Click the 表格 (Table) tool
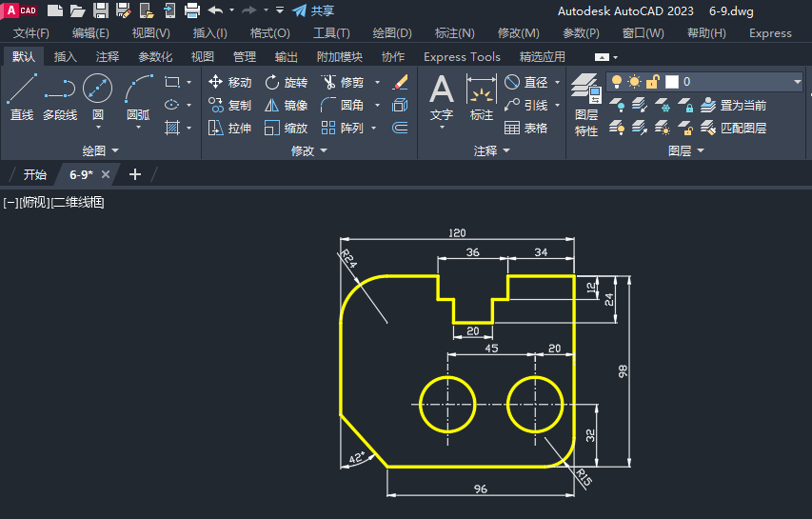The height and width of the screenshot is (519, 812). (525, 129)
